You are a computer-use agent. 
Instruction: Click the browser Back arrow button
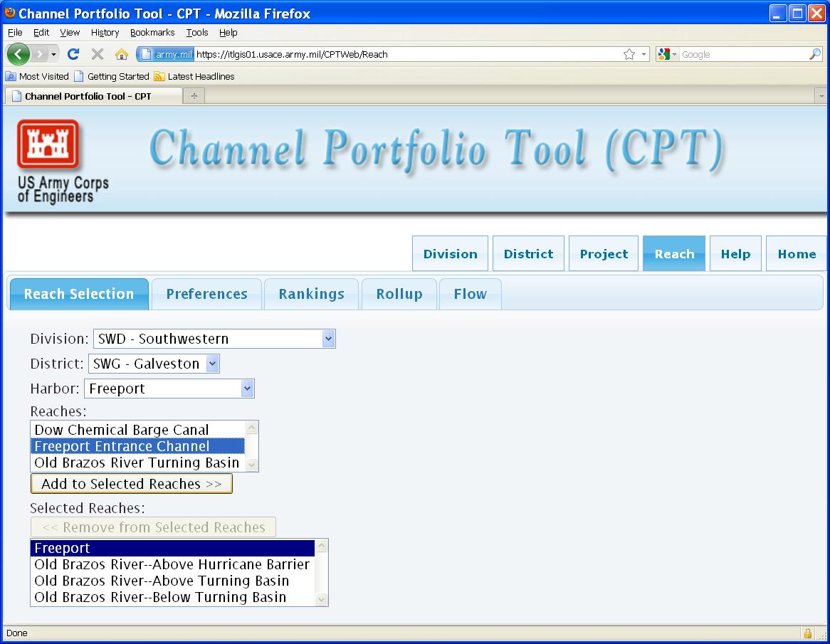tap(19, 54)
